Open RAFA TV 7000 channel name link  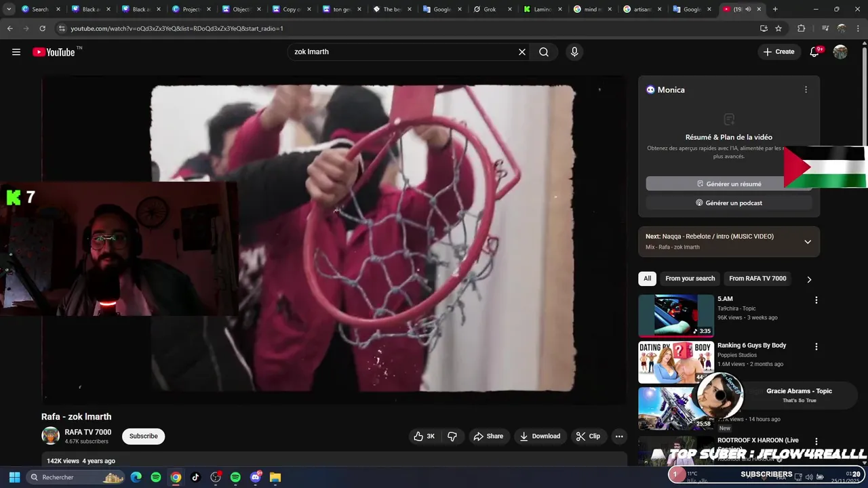88,432
